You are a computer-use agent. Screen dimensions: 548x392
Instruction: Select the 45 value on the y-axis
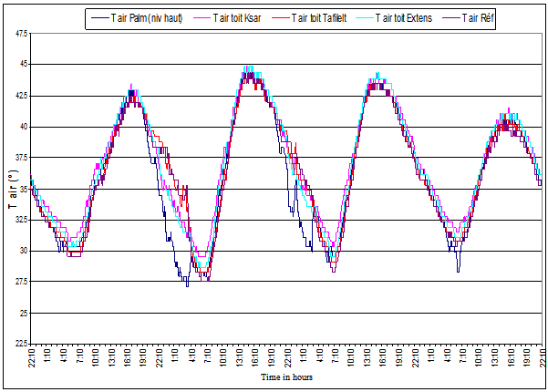pos(24,65)
